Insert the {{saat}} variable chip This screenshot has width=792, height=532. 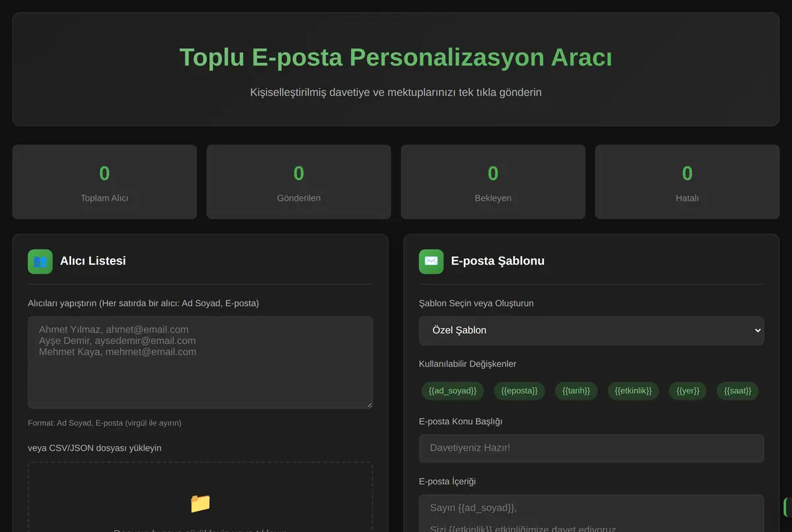pyautogui.click(x=738, y=391)
